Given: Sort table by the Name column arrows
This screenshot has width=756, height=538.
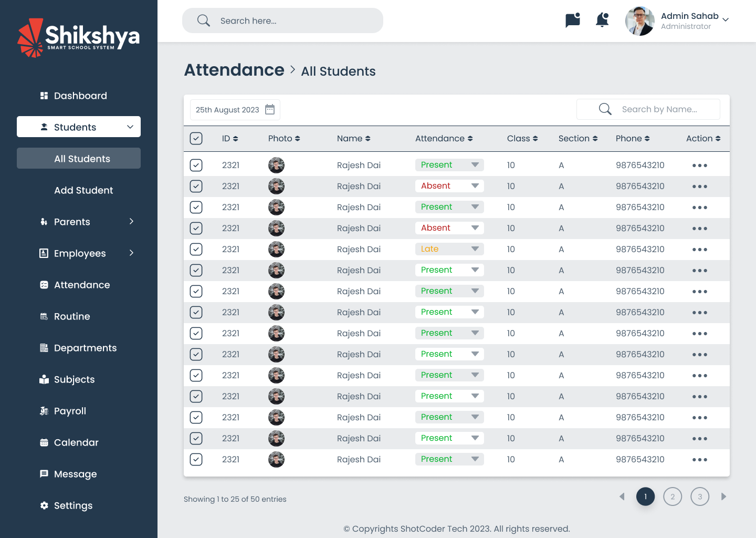Looking at the screenshot, I should pos(367,139).
